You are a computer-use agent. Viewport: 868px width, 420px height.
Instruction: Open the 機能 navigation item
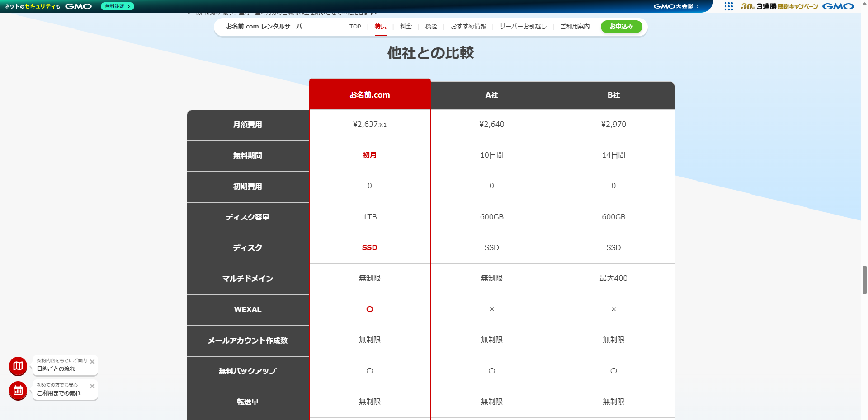[431, 27]
